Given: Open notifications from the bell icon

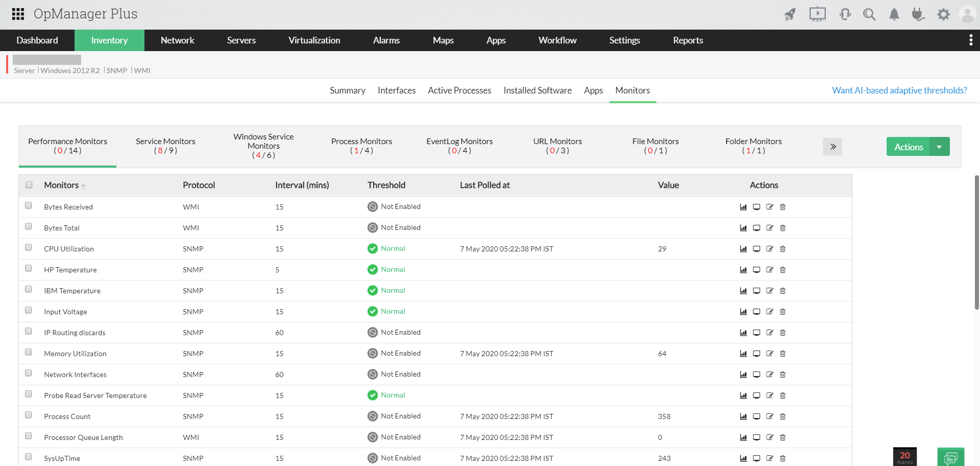Looking at the screenshot, I should pos(894,14).
